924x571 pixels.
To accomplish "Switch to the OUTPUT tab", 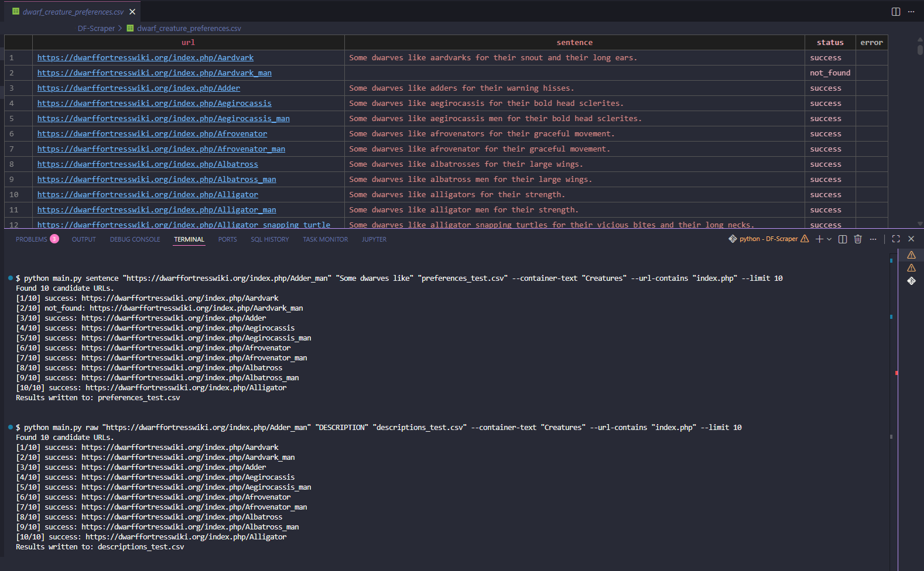I will 84,239.
